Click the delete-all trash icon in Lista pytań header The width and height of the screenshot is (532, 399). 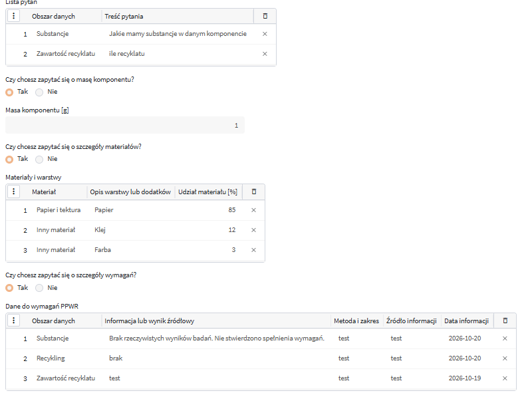(265, 16)
